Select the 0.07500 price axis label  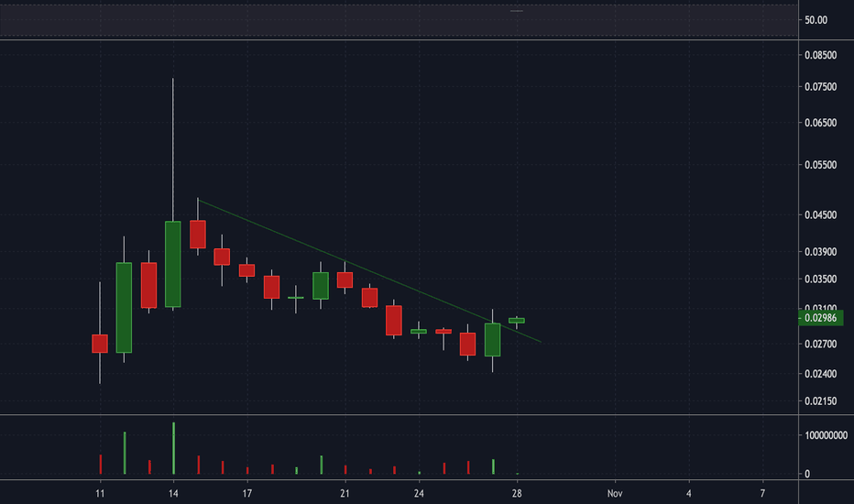(x=820, y=87)
